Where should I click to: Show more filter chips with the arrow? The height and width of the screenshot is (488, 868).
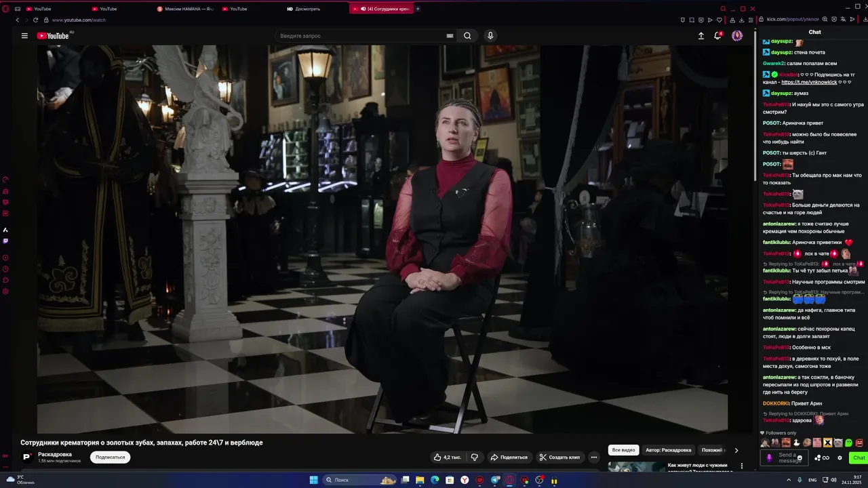pyautogui.click(x=736, y=450)
